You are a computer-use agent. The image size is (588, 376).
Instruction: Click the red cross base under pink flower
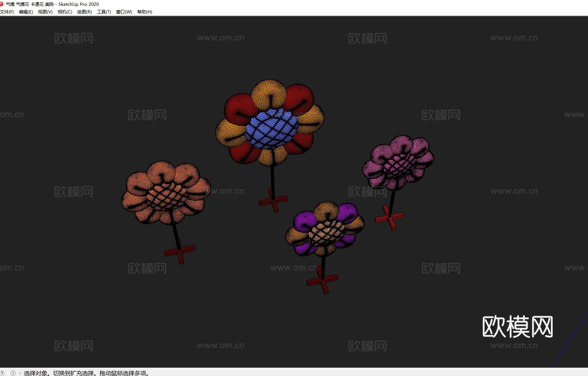(389, 217)
